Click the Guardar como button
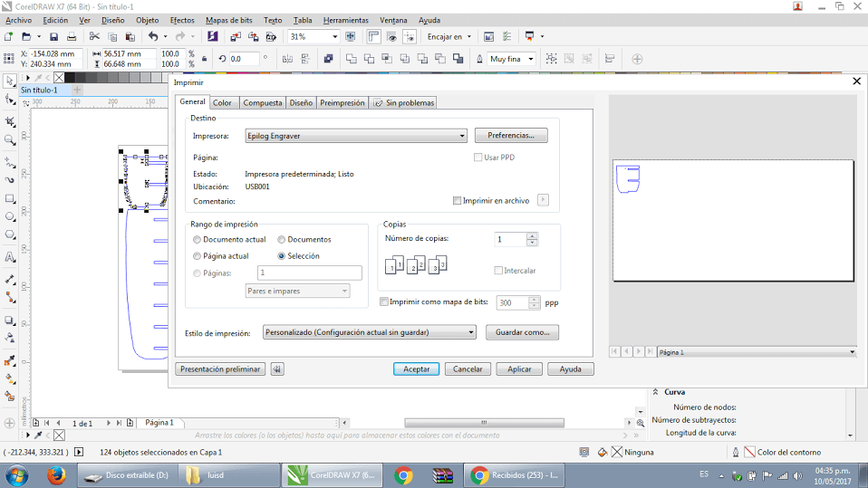The image size is (868, 488). [522, 332]
